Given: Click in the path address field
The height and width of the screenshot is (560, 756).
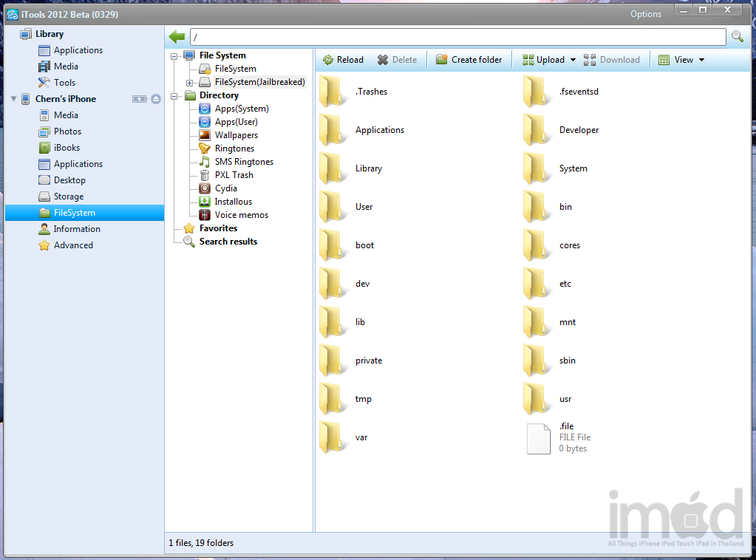Looking at the screenshot, I should coord(457,37).
